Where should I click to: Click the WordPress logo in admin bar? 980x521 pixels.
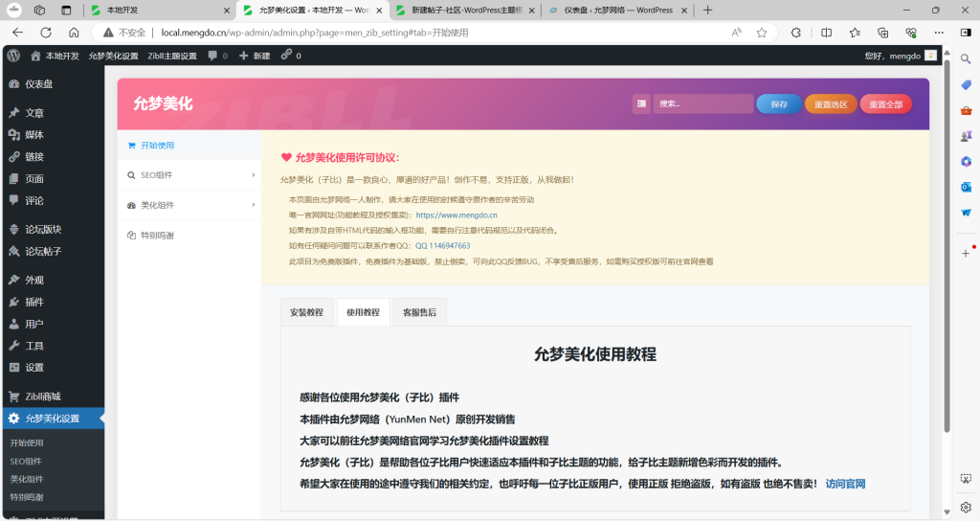pyautogui.click(x=14, y=56)
